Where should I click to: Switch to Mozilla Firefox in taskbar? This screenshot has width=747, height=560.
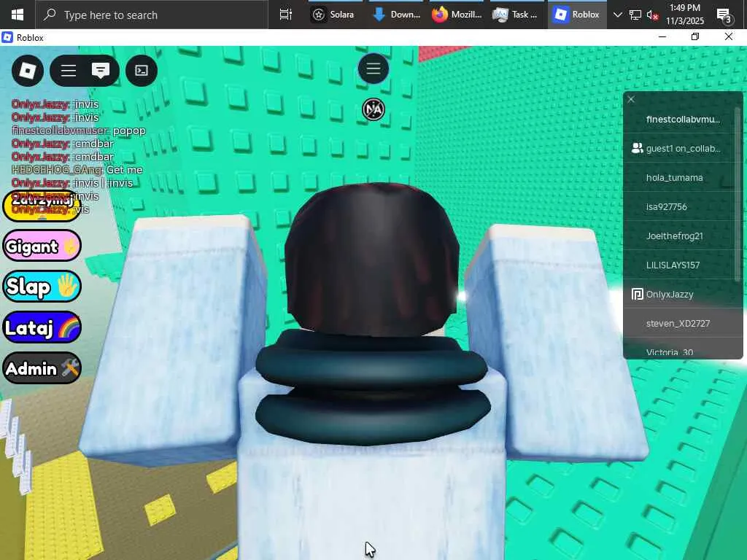(x=457, y=15)
